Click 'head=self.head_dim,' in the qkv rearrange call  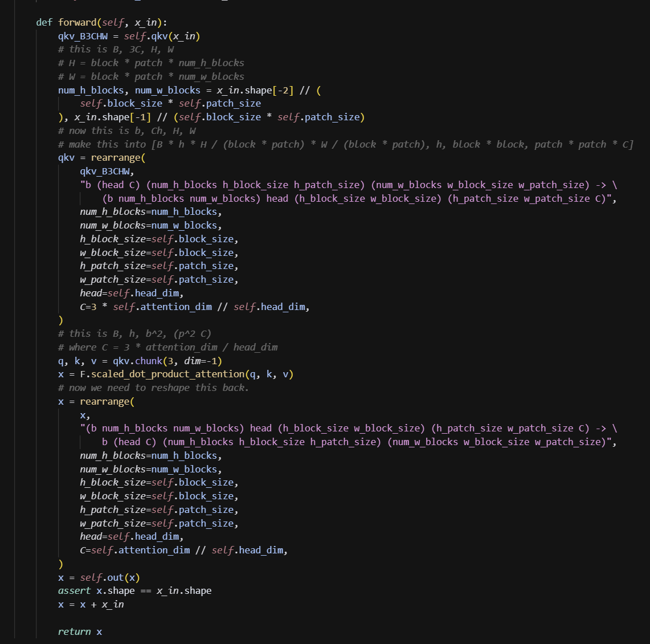point(132,293)
